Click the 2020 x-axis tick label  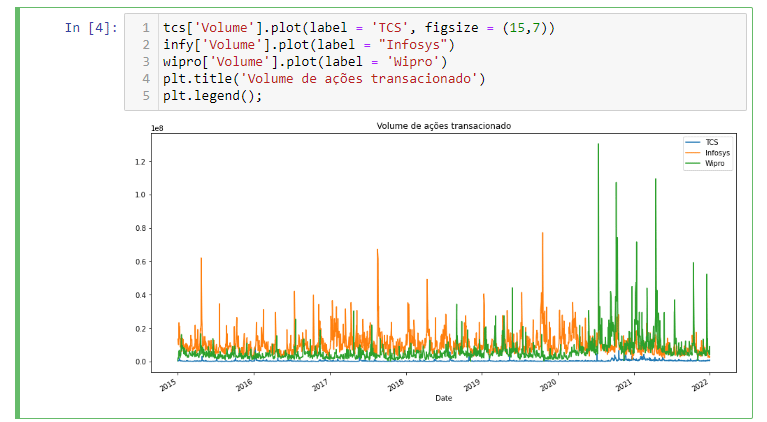coord(548,383)
